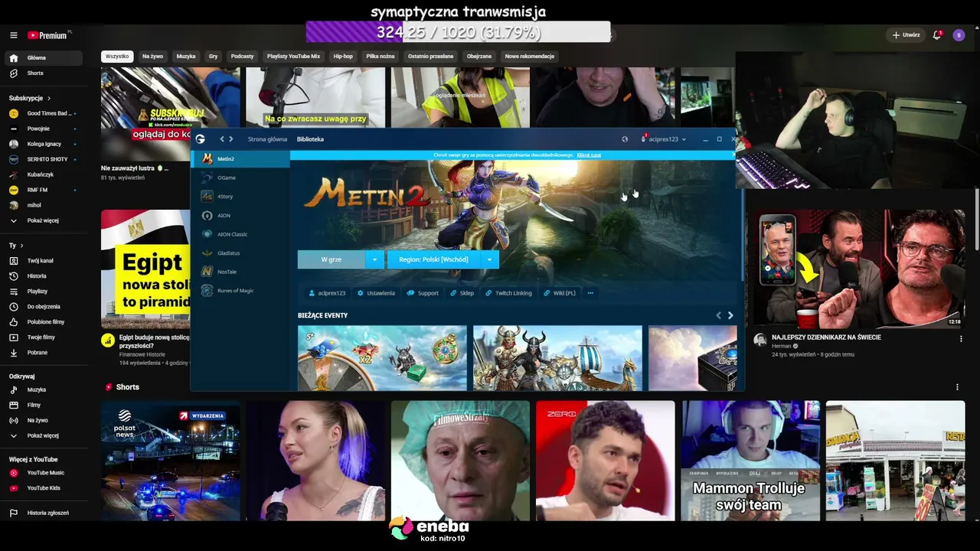The height and width of the screenshot is (551, 980).
Task: Select the Hip-hop filter chip
Action: tap(343, 57)
